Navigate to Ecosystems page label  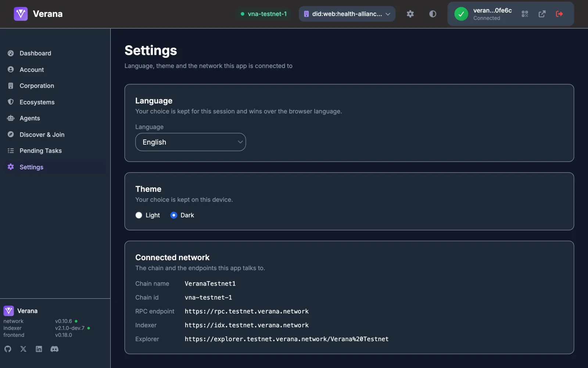tap(37, 102)
